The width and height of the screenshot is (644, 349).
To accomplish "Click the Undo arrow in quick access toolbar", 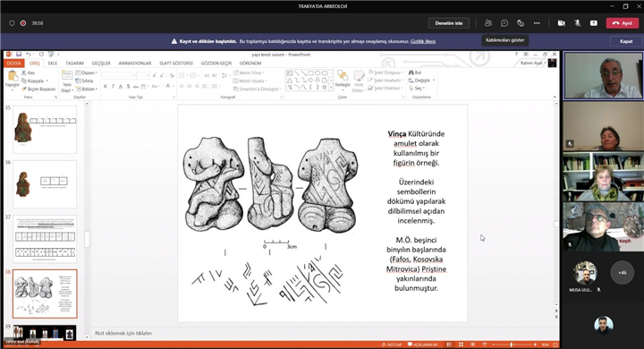I will pyautogui.click(x=29, y=55).
